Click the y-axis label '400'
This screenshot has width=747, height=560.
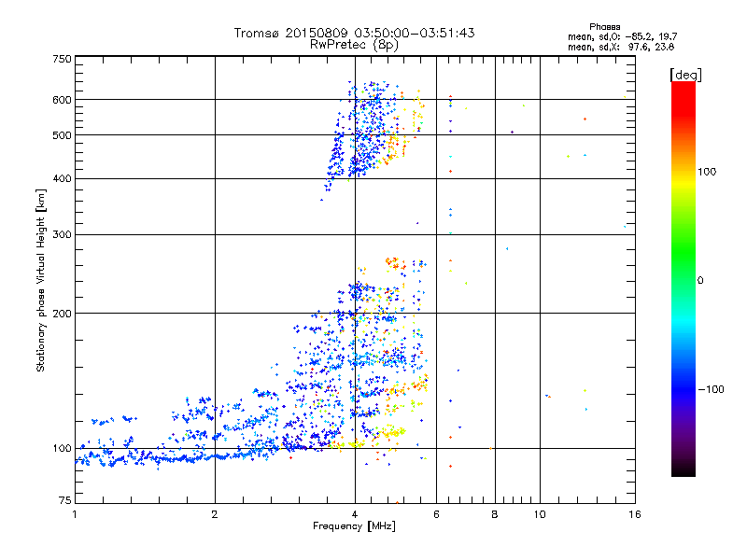pyautogui.click(x=62, y=179)
